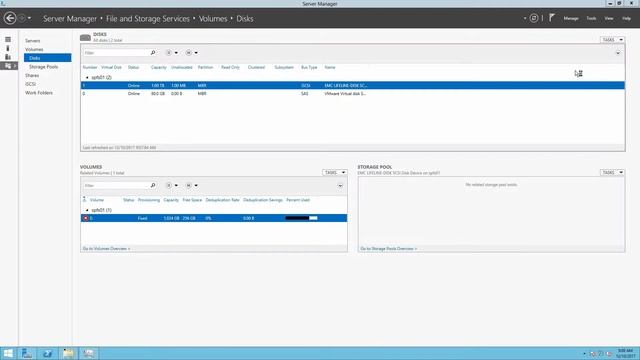
Task: Open File Explorer from the taskbar
Action: pos(68,353)
